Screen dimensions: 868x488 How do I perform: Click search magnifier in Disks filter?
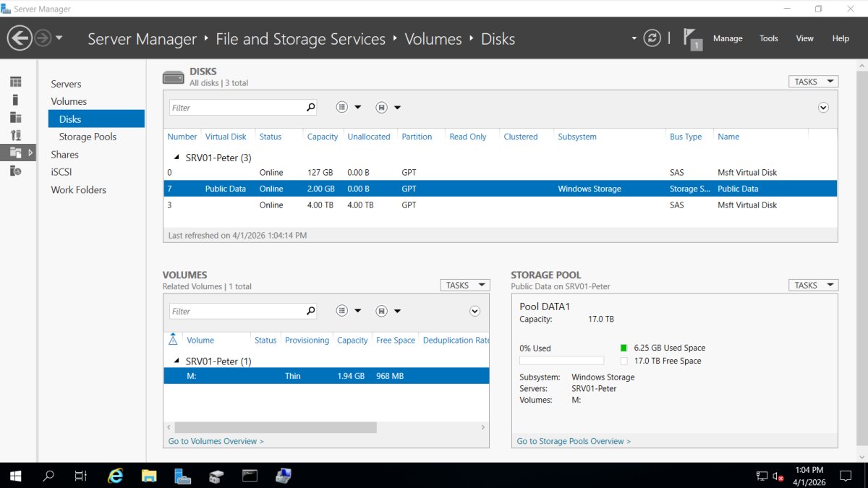pos(311,108)
